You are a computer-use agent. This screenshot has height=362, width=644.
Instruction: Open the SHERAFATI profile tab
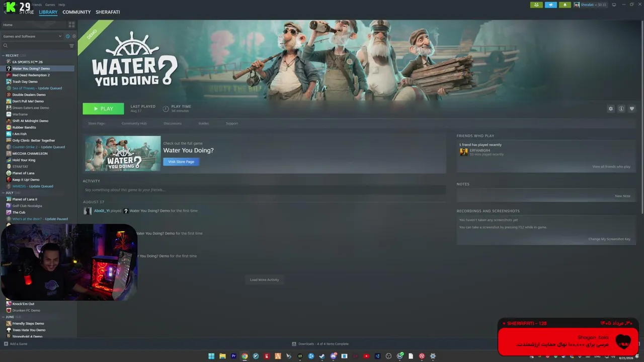[x=108, y=12]
